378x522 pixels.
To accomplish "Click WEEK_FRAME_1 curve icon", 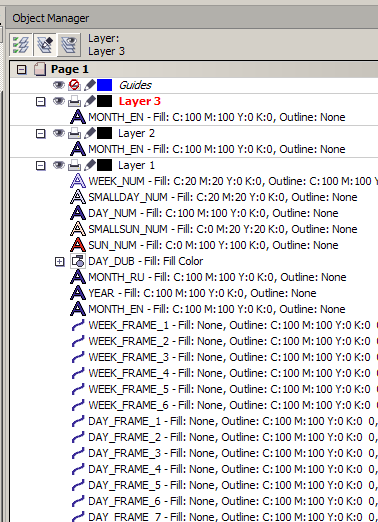I will pyautogui.click(x=78, y=325).
